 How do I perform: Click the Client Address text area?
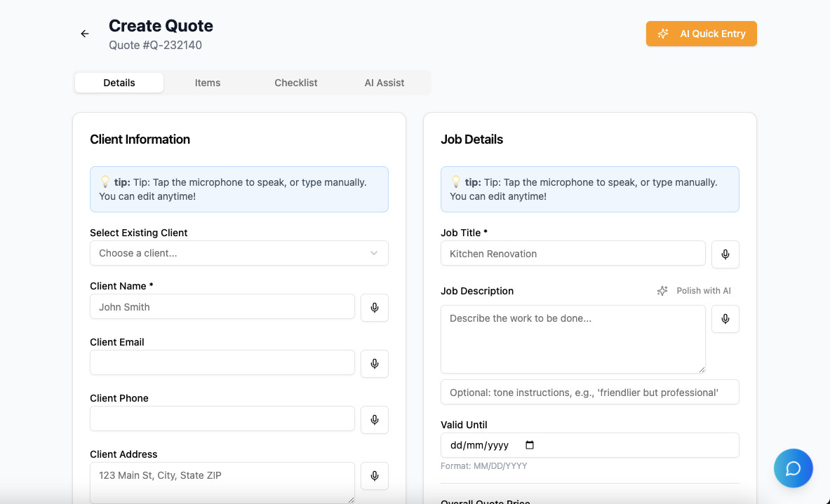222,482
